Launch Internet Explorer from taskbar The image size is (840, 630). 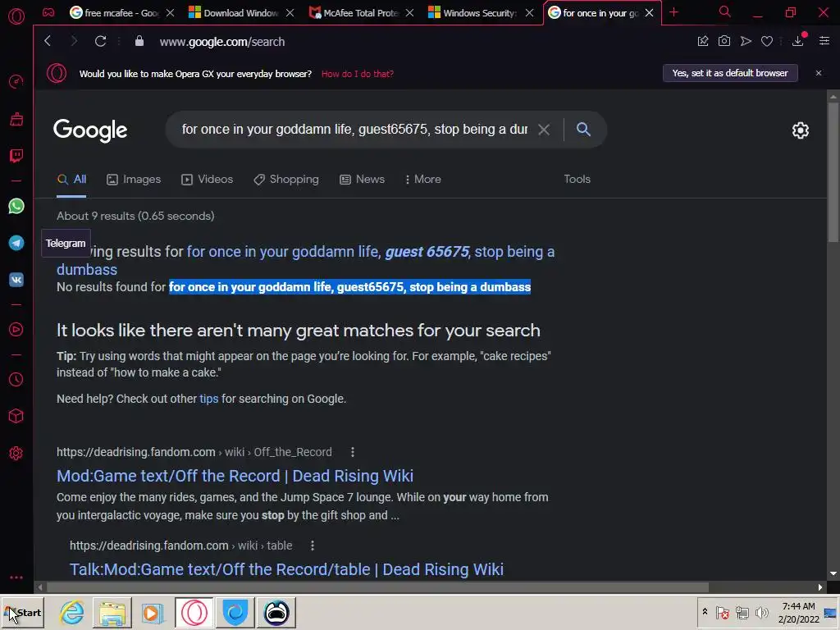point(71,613)
